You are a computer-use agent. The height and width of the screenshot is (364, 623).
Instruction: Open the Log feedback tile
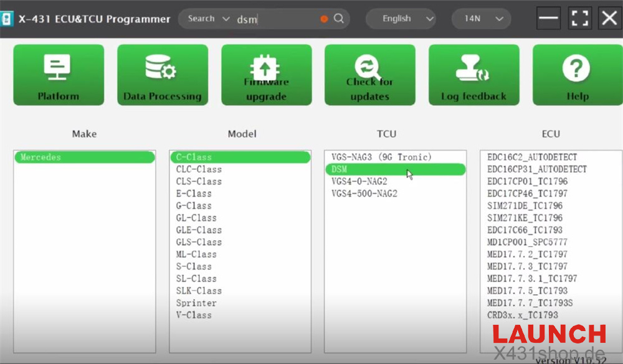click(473, 75)
